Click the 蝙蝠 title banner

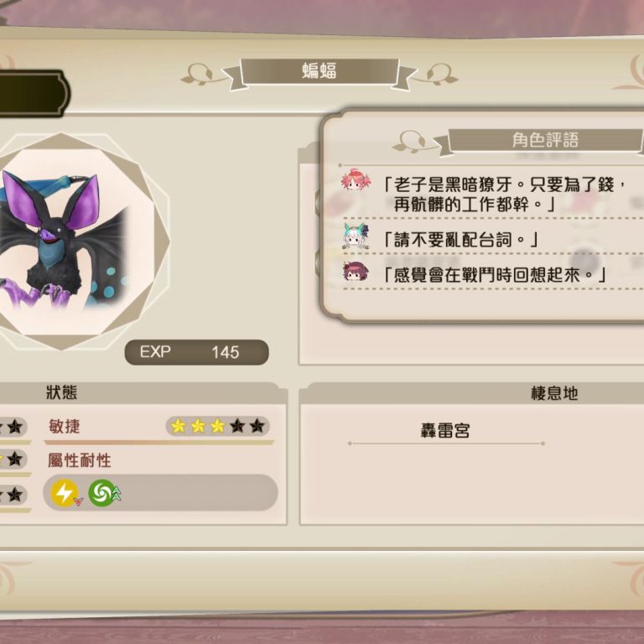pyautogui.click(x=319, y=71)
